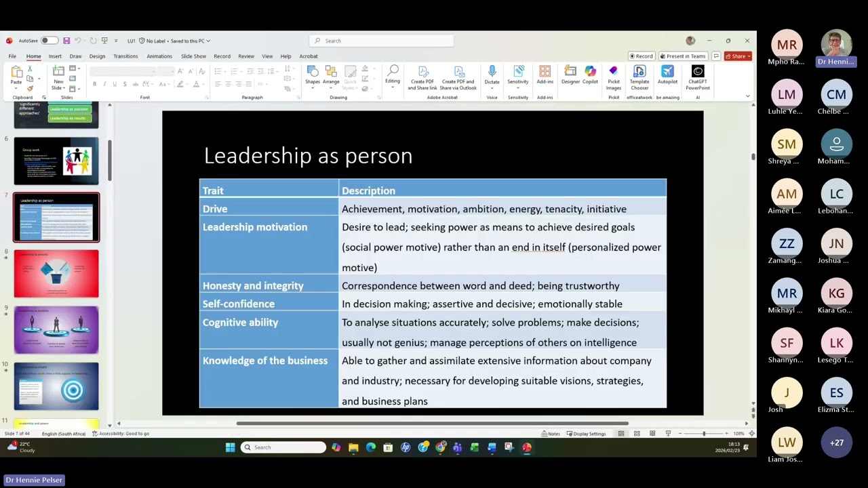Open the Editing search menu
Screen dimensions: 868x488
coord(393,78)
